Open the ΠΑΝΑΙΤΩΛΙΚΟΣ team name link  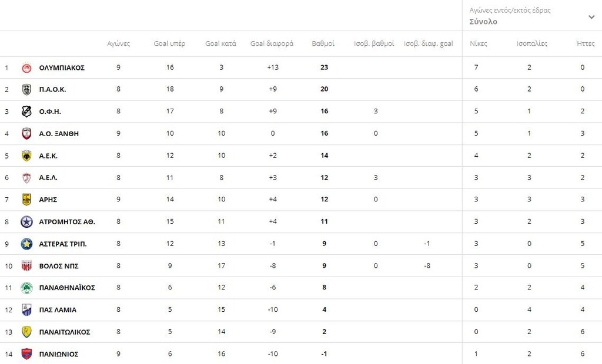(x=65, y=332)
